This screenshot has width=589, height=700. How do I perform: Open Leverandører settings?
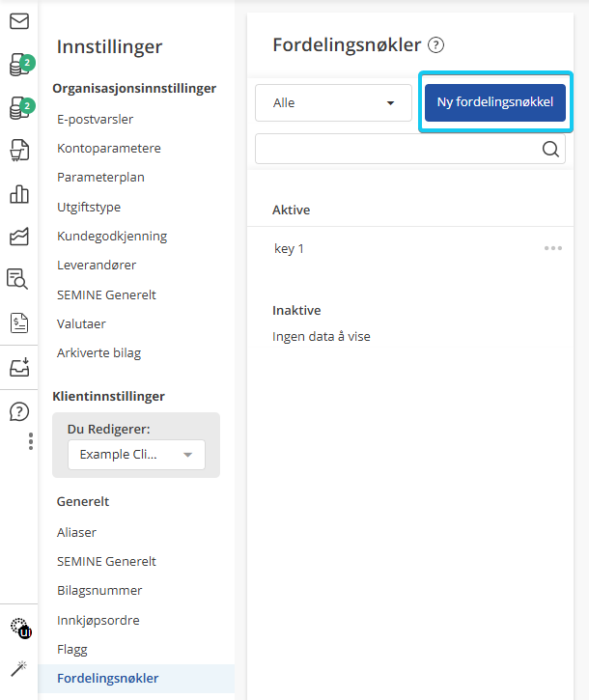[97, 266]
